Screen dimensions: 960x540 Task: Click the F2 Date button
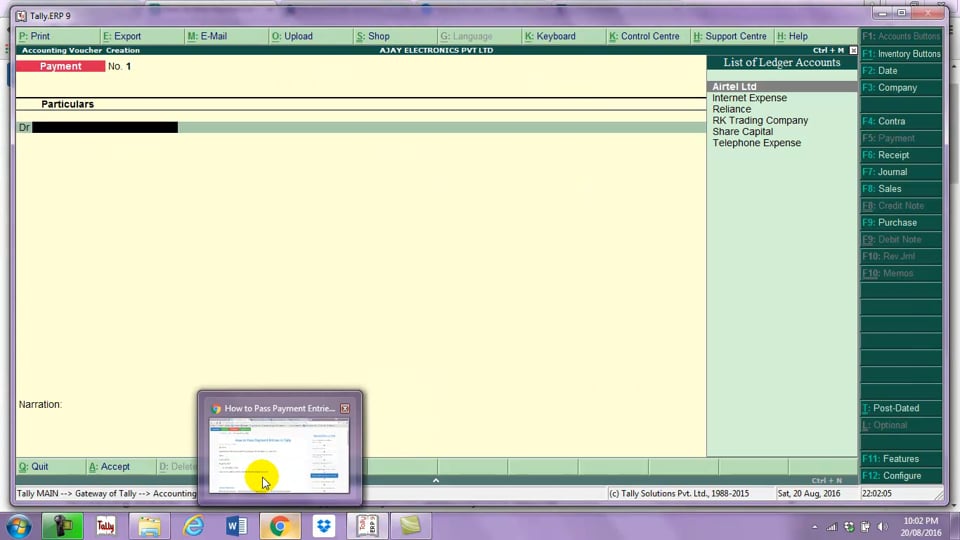click(901, 70)
